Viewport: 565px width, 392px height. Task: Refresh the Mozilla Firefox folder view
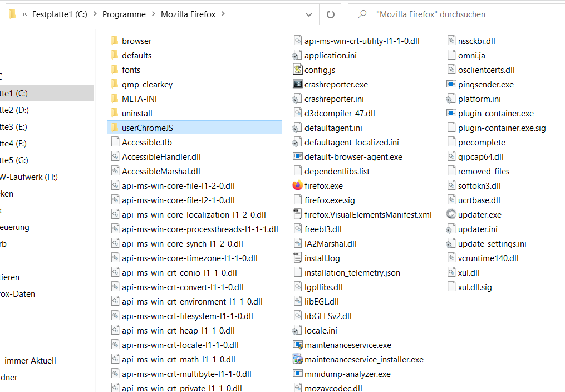click(331, 14)
